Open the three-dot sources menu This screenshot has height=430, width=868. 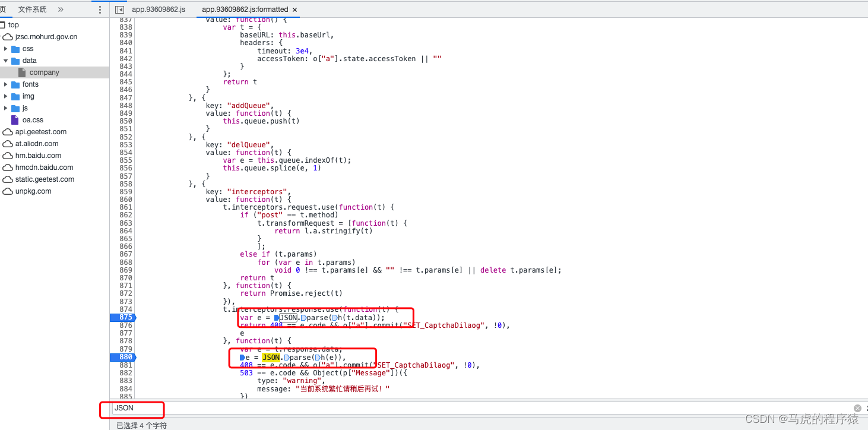[100, 10]
